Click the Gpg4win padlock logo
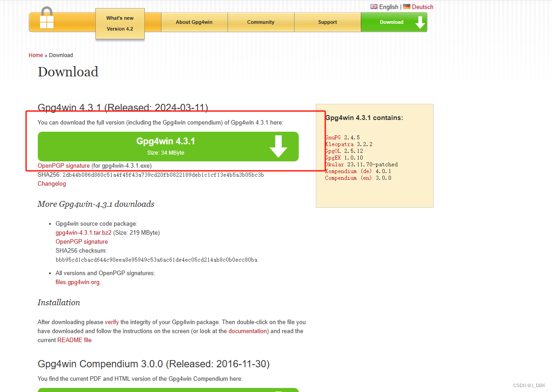This screenshot has height=392, width=552. click(47, 18)
